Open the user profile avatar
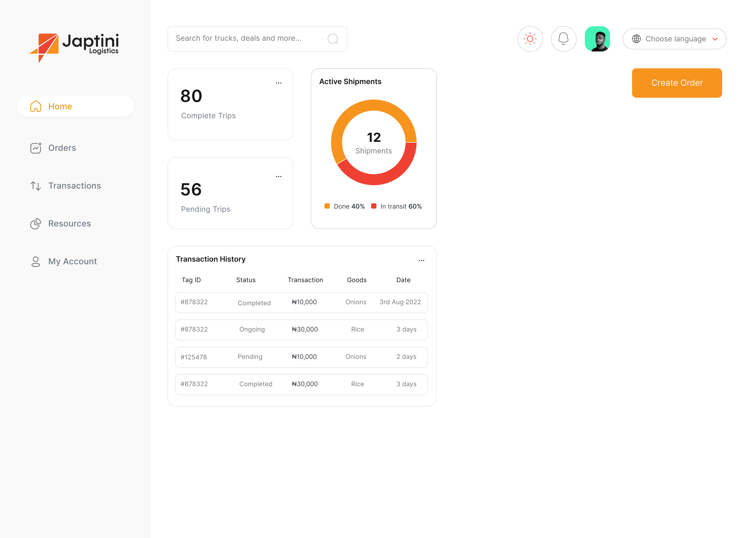 point(597,39)
